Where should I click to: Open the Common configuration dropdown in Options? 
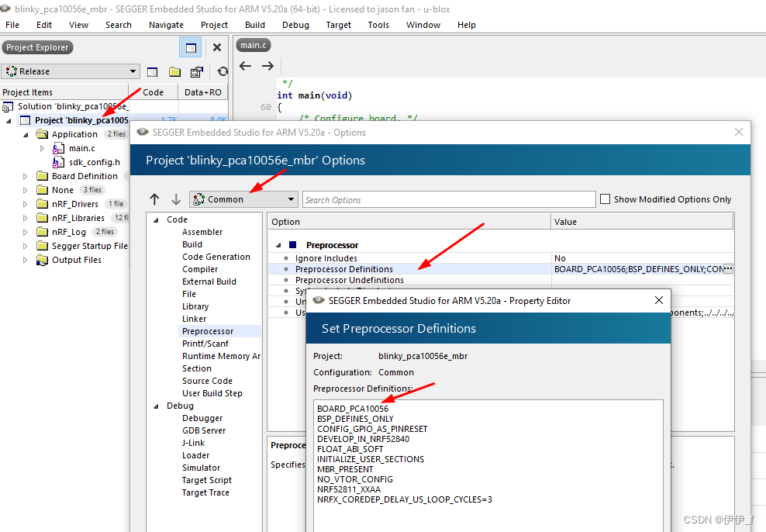(x=243, y=199)
